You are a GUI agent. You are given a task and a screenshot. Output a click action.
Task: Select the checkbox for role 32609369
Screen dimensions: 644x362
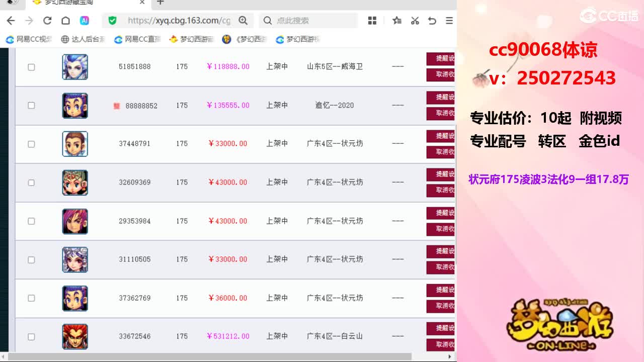[x=31, y=183]
